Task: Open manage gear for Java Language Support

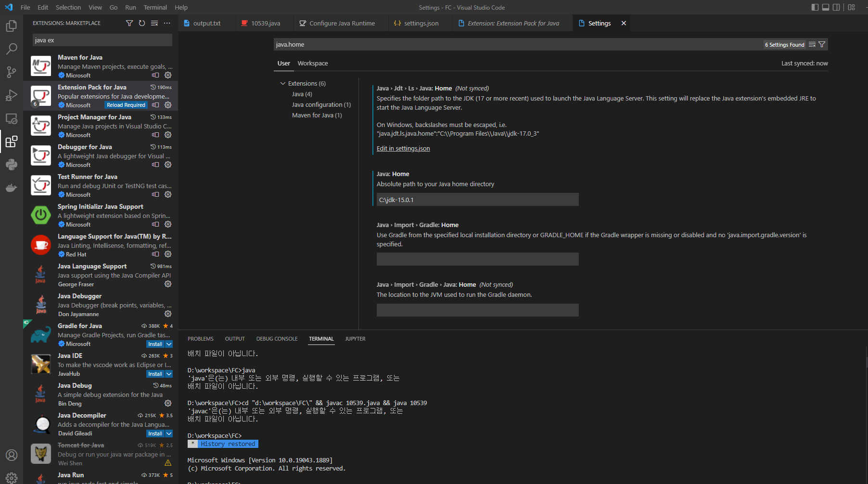Action: (x=168, y=284)
